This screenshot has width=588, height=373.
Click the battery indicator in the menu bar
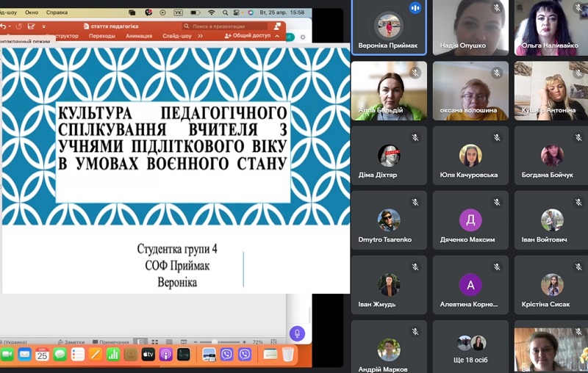(195, 12)
